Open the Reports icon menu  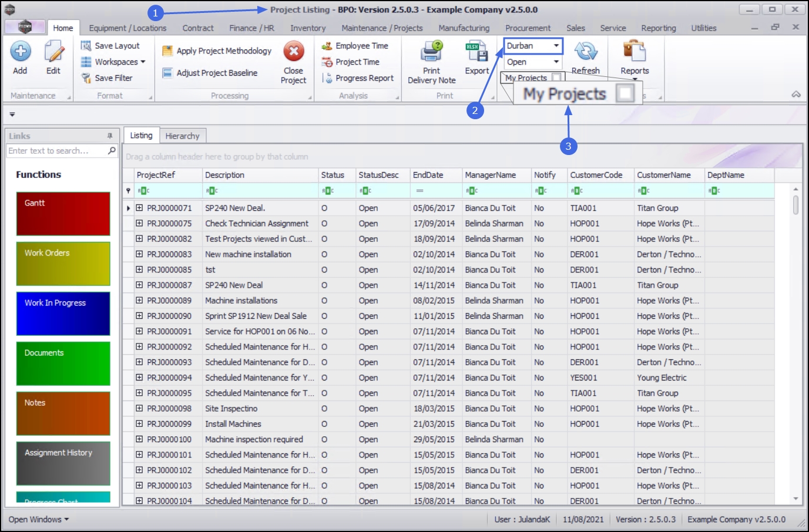(635, 52)
